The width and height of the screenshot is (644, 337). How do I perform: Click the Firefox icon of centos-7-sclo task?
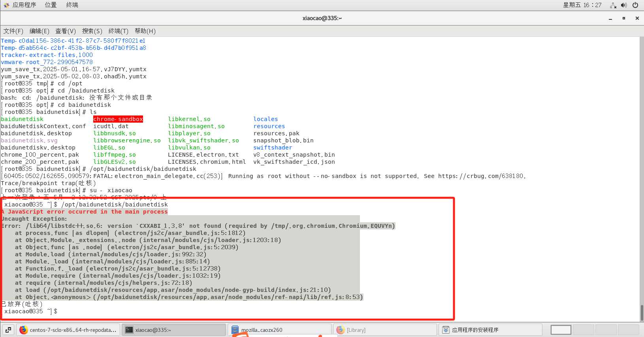(24, 330)
